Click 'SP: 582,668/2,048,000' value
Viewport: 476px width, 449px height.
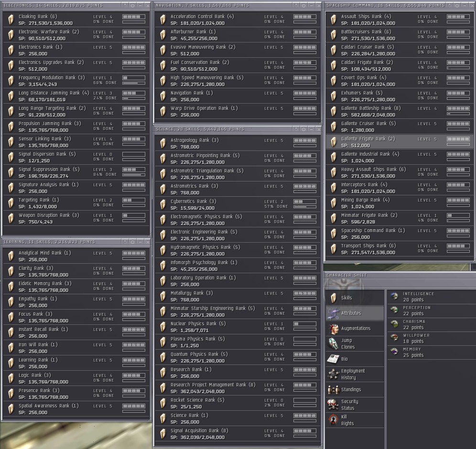tap(368, 115)
